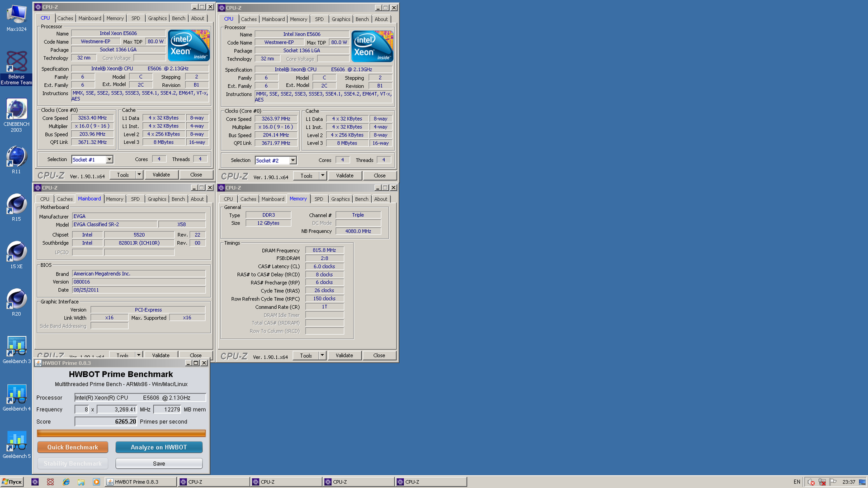
Task: Open Windows Media Player from quick launch
Action: point(96,482)
